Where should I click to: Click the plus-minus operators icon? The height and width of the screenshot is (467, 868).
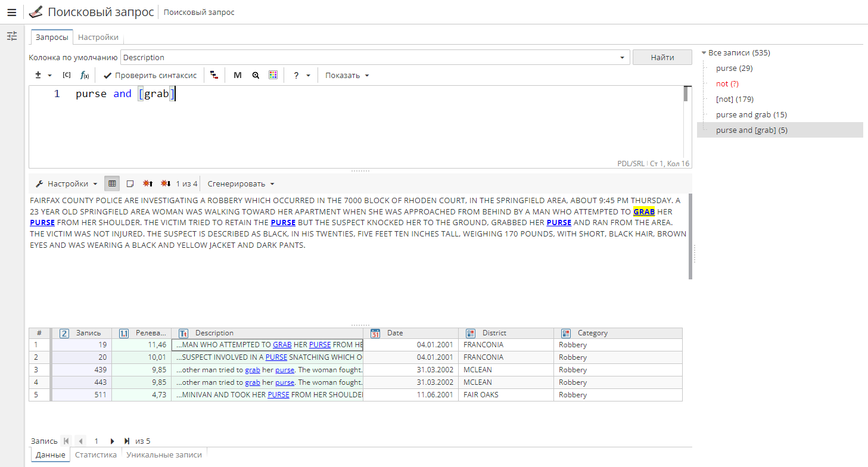38,75
